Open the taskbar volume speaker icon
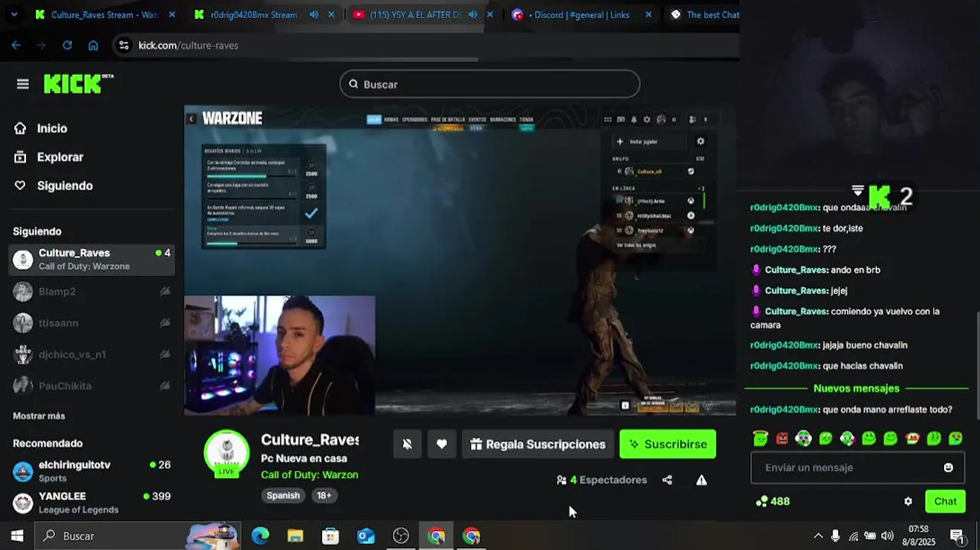 [887, 535]
